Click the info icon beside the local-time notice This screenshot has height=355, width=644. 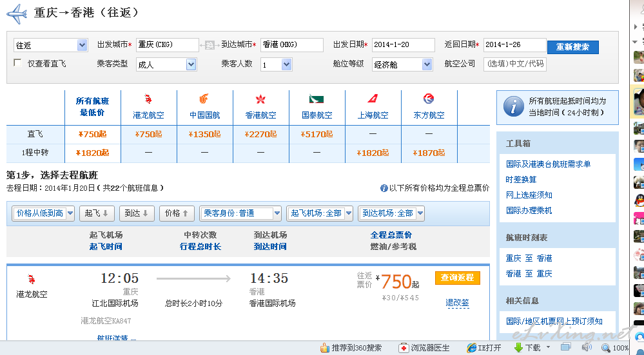(513, 107)
